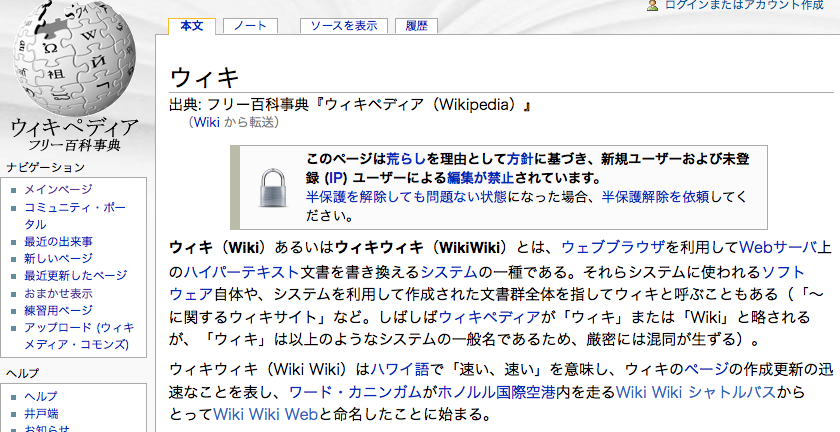Screen dimensions: 840x432
Task: Click the user icon beside ログイン link
Action: click(652, 5)
